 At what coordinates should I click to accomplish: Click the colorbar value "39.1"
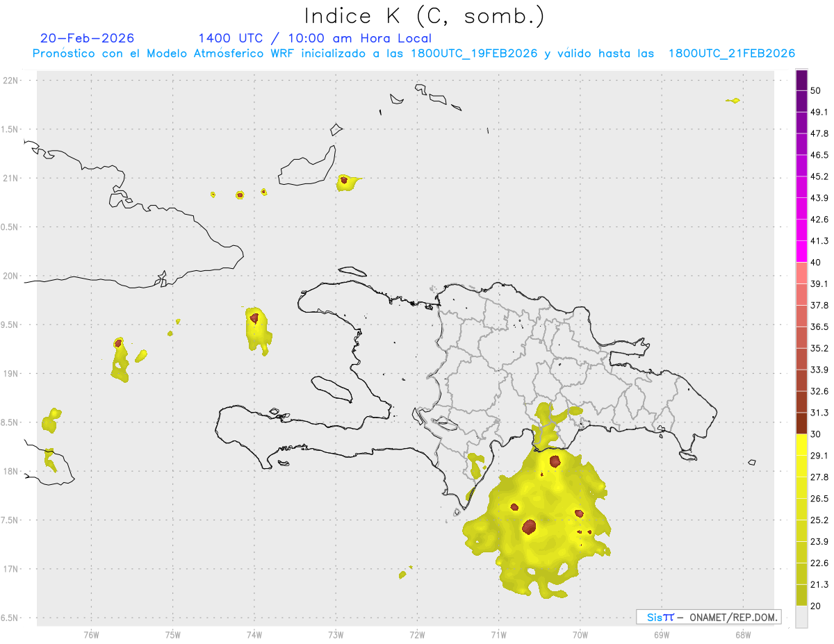819,284
